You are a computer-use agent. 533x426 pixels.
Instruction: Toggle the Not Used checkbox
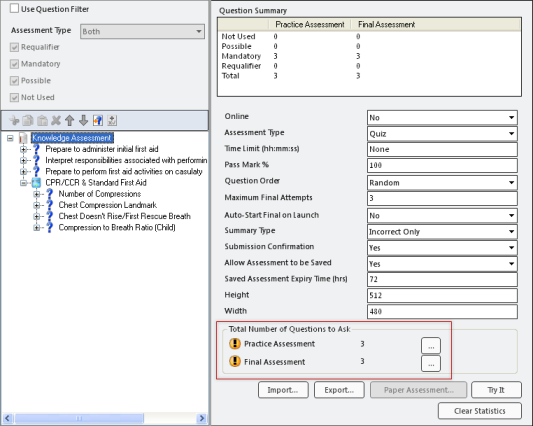click(14, 98)
